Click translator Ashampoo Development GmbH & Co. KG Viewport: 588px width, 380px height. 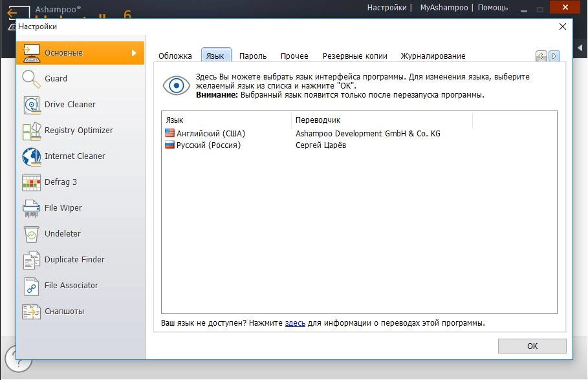[368, 133]
